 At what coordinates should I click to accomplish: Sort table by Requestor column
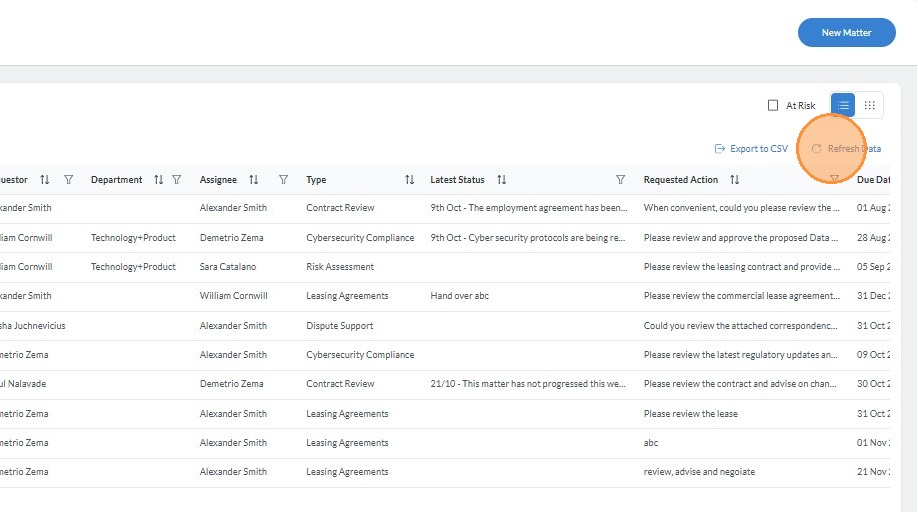point(44,180)
